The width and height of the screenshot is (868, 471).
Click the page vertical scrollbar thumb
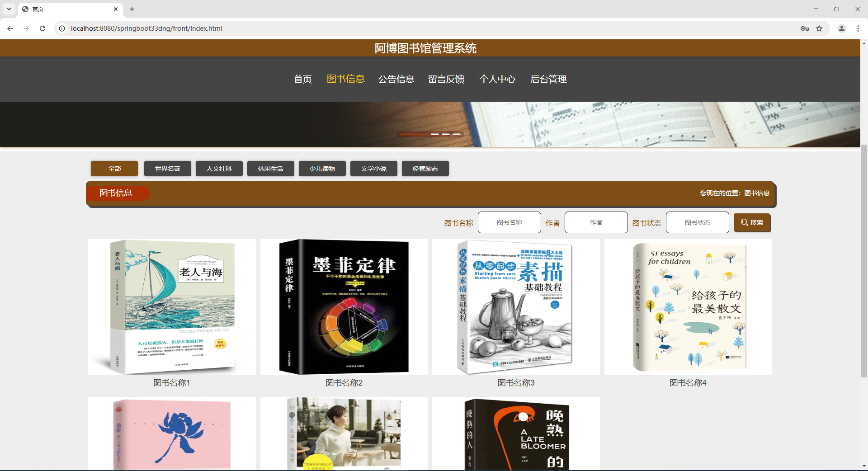click(x=864, y=261)
